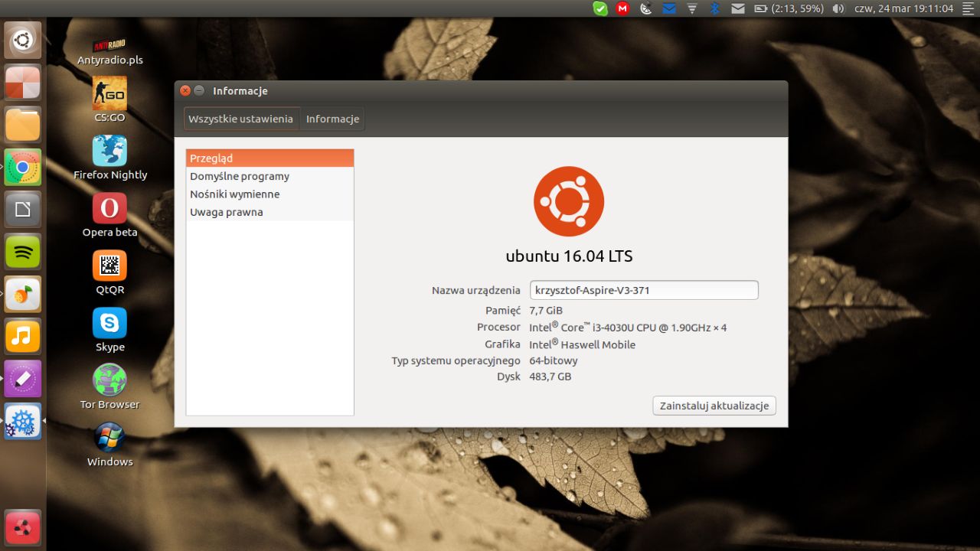The image size is (980, 551).
Task: Click the "7,7 GiB" memory value
Action: click(546, 311)
